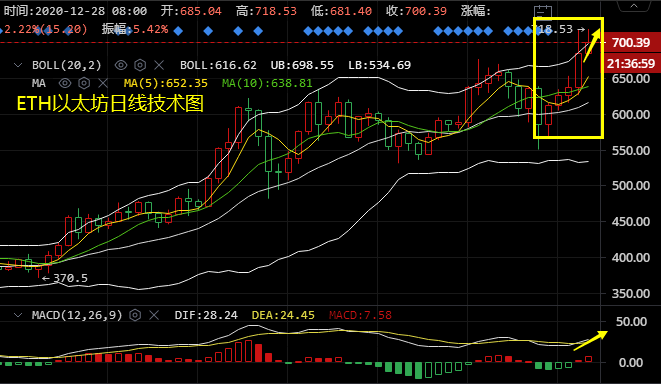Screen dimensions: 661x384
Task: Collapse panel with top-right up chevron
Action: [634, 5]
